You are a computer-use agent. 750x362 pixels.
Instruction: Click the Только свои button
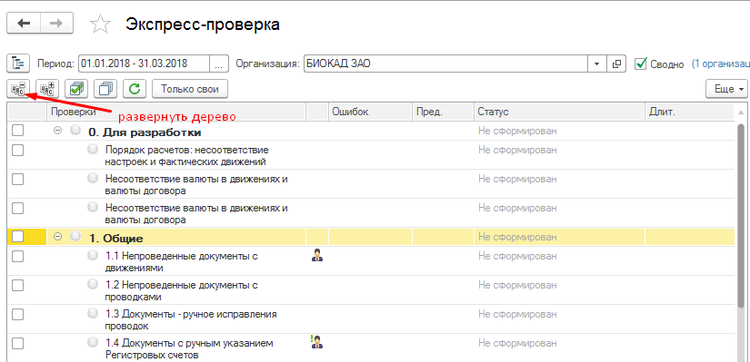[190, 88]
